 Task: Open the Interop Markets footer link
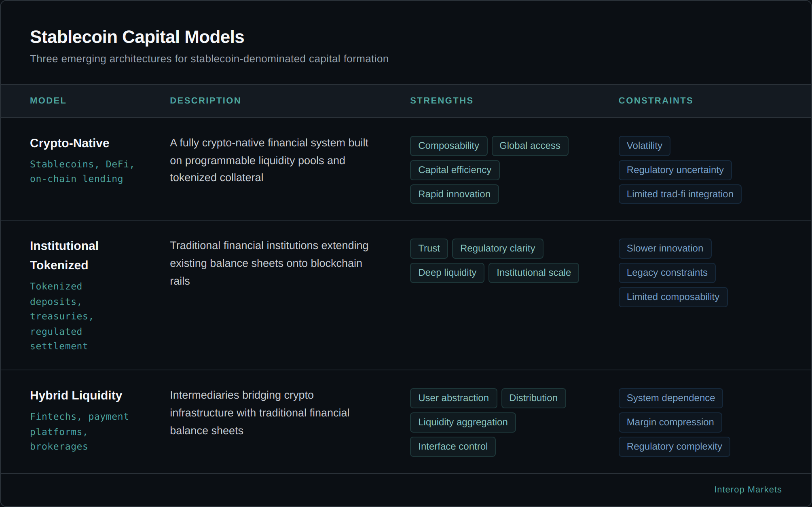click(748, 490)
